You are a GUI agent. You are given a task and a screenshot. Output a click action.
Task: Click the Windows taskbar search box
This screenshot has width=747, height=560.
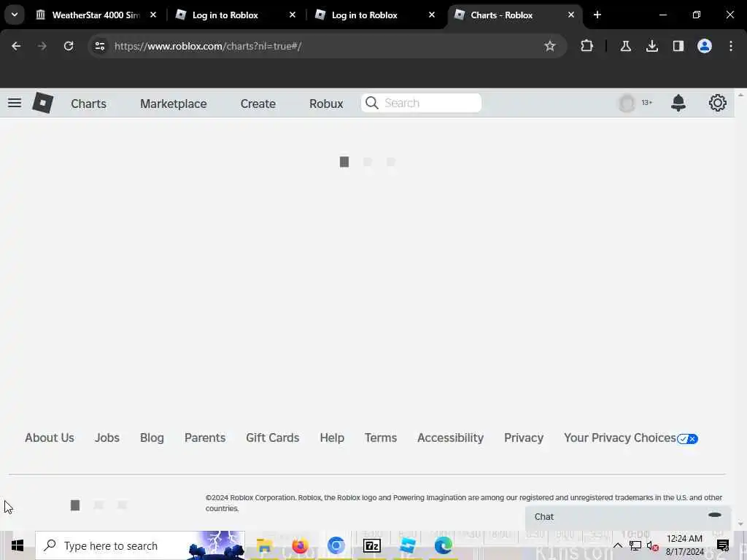[140, 545]
